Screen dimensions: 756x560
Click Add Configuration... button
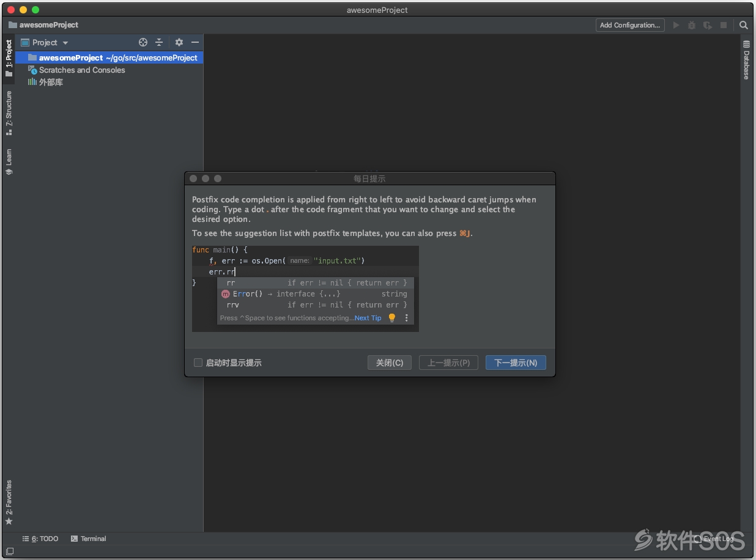coord(630,25)
